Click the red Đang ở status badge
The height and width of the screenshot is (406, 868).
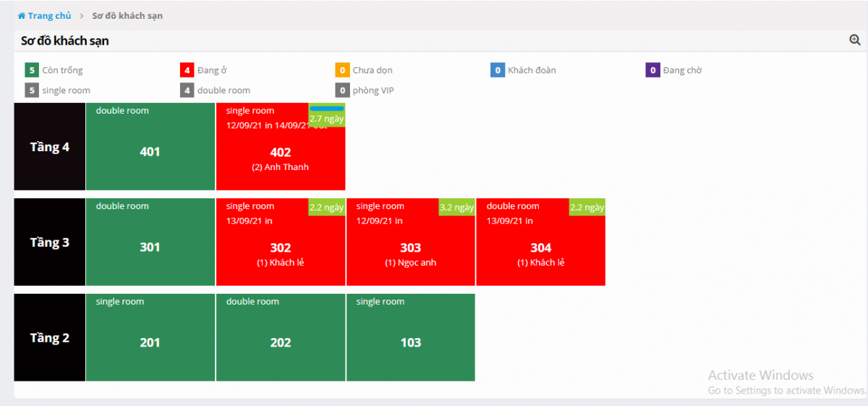[x=187, y=70]
